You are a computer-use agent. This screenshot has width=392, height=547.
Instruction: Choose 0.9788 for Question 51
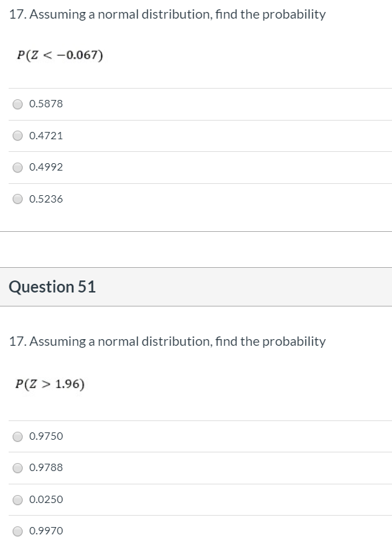tap(17, 468)
